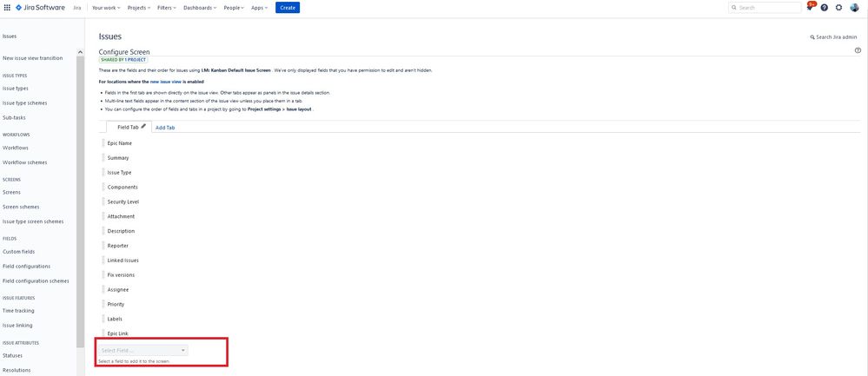Click the drag handle for Reporter

pos(103,246)
